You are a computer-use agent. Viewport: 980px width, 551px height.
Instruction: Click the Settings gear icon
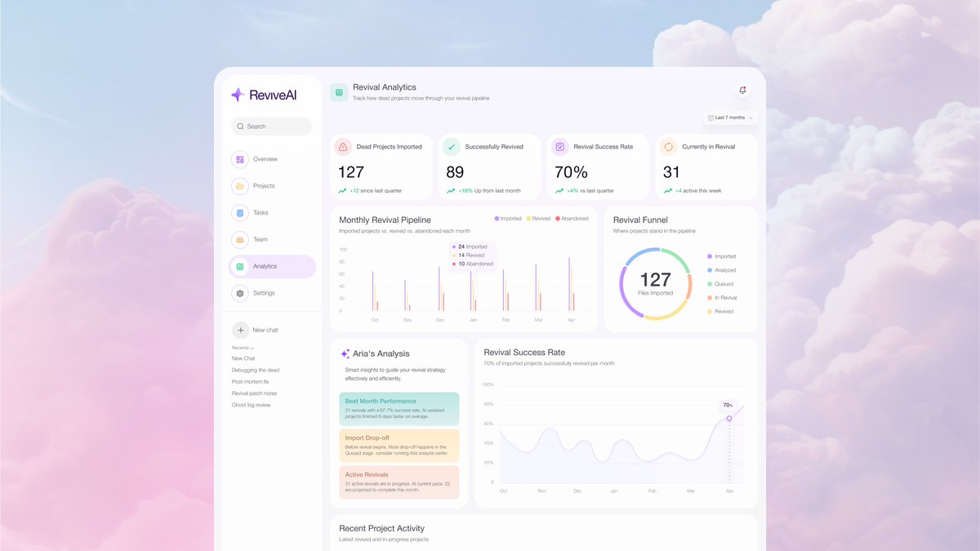click(x=239, y=293)
